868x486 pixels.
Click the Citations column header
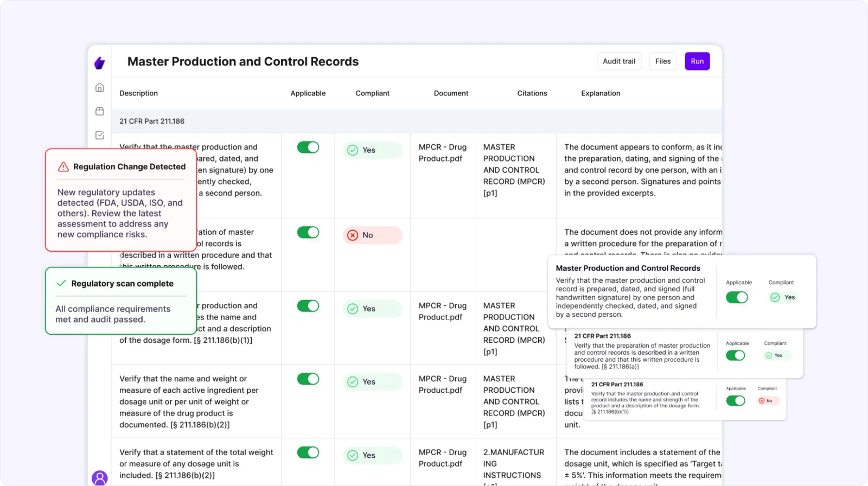(x=532, y=93)
